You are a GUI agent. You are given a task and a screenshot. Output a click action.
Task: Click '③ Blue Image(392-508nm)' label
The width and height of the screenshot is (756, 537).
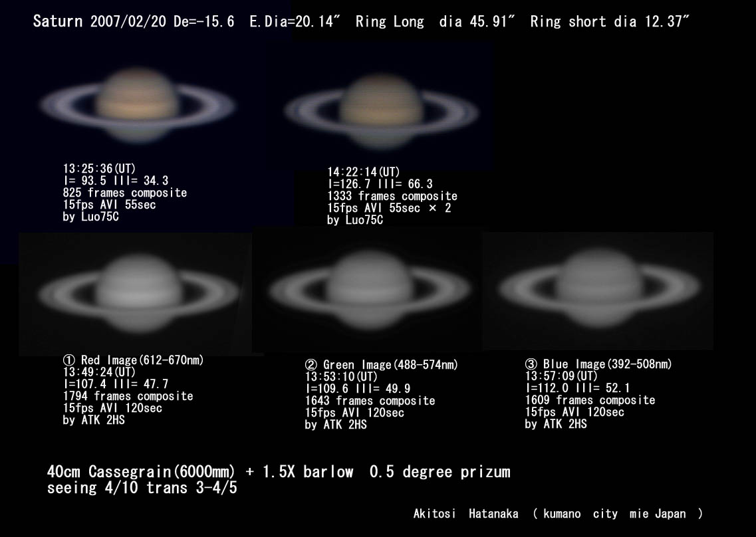pos(598,364)
